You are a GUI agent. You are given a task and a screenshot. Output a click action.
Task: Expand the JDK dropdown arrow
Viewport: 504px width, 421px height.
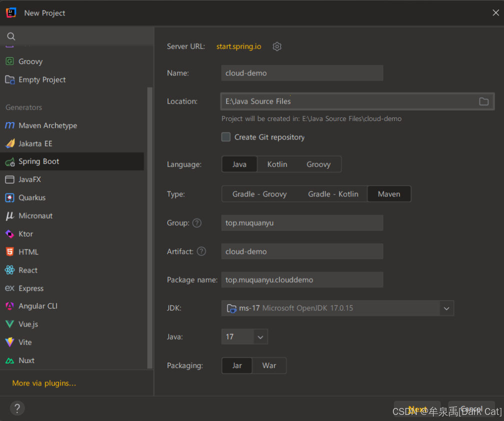(446, 308)
